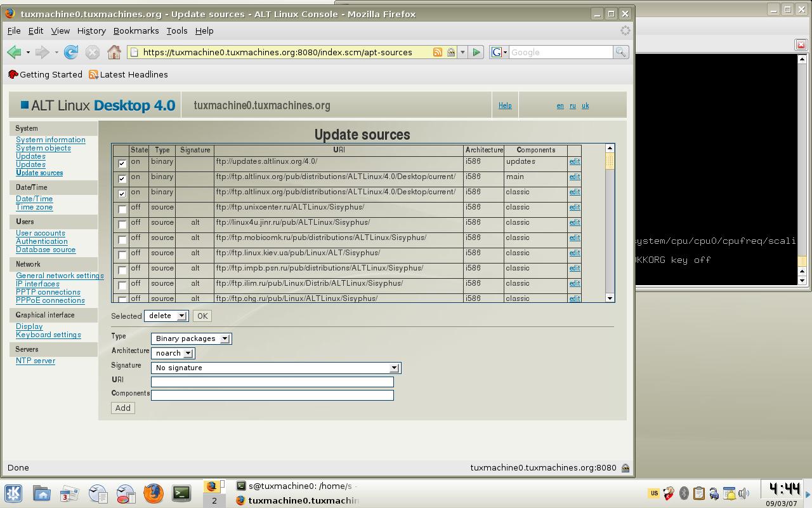The image size is (812, 508).
Task: Launch the chart office app from the panel
Action: click(126, 493)
